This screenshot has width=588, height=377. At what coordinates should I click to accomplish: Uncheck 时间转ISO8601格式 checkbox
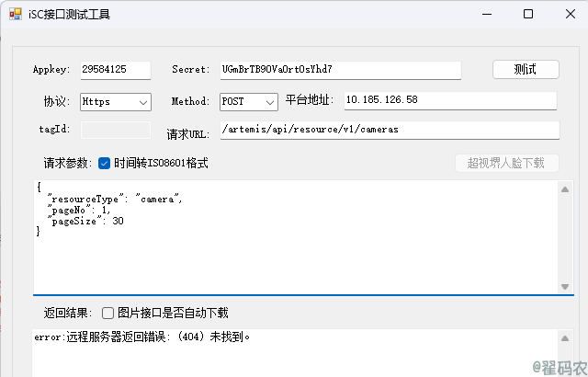[104, 163]
